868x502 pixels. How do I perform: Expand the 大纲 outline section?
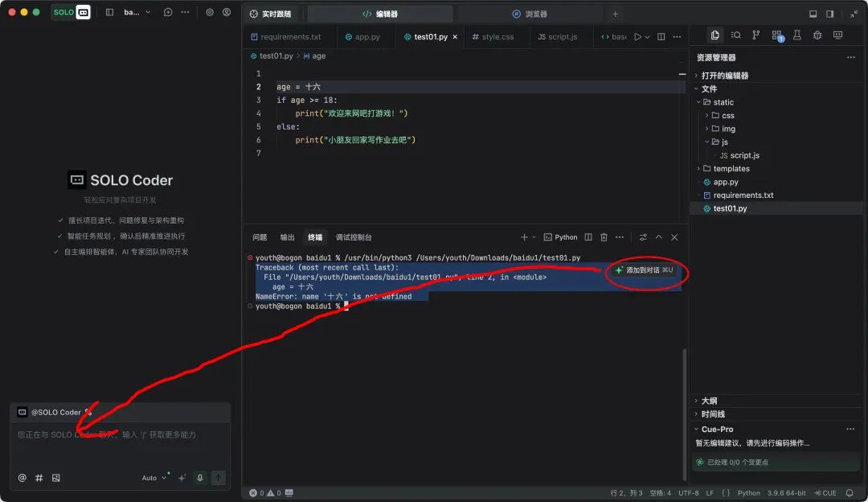[x=709, y=401]
